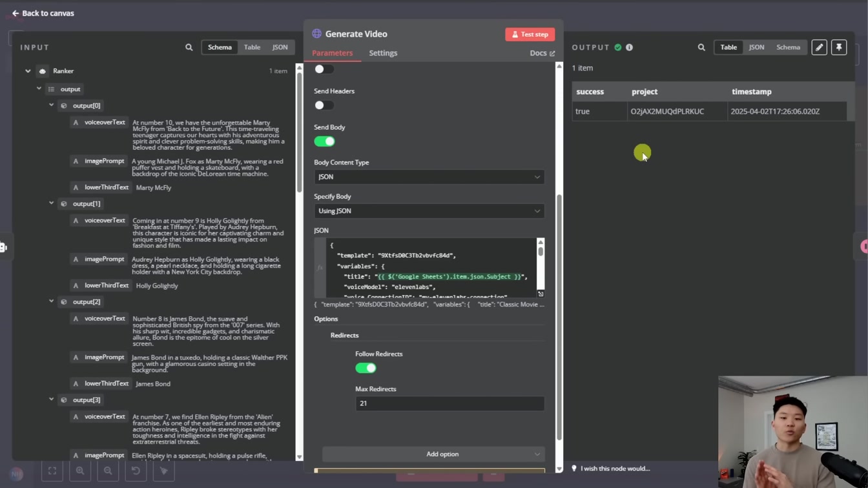Search the INPUT panel with magnifier icon
Viewport: 868px width, 488px height.
[189, 47]
